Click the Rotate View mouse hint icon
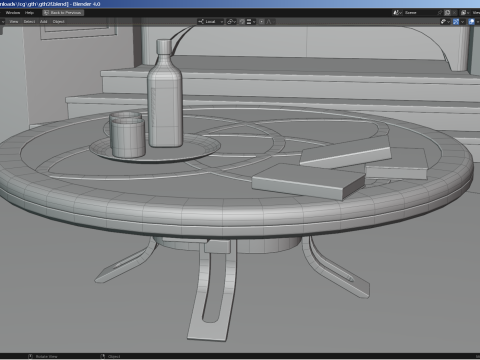 point(30,356)
